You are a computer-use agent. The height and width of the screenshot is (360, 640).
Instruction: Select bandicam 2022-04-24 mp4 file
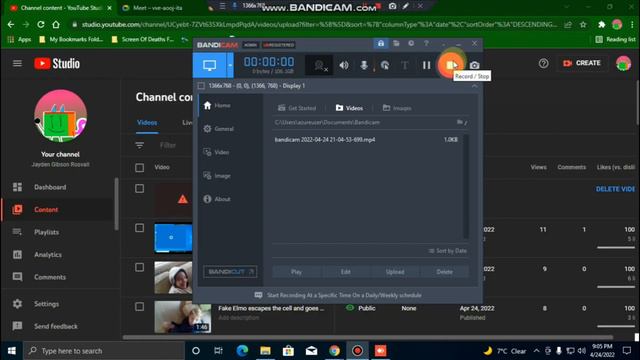(366, 140)
